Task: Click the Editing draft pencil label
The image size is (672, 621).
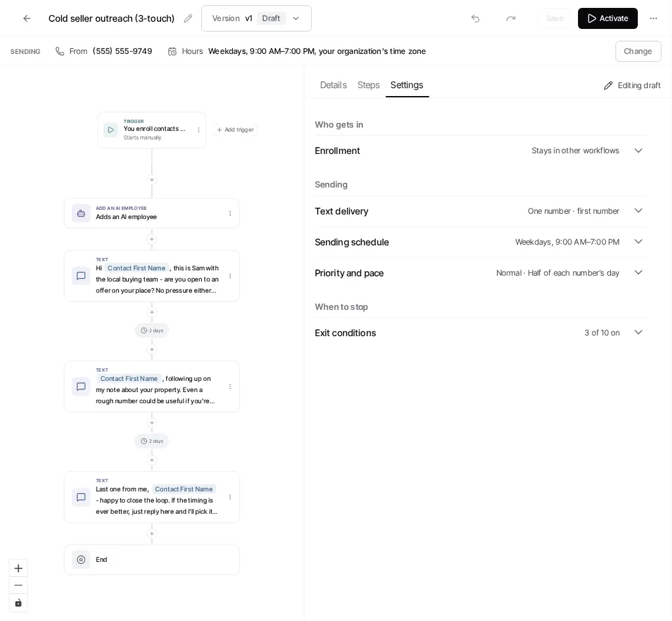Action: point(632,86)
